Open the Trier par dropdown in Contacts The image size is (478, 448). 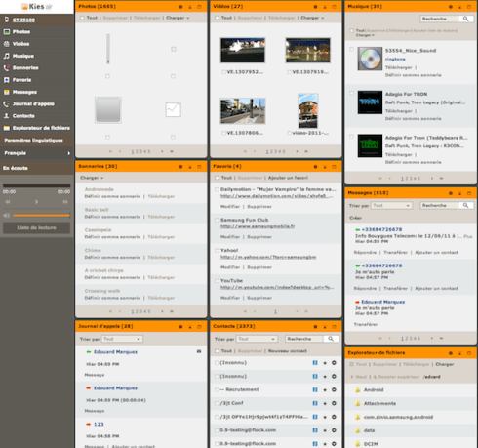257,339
